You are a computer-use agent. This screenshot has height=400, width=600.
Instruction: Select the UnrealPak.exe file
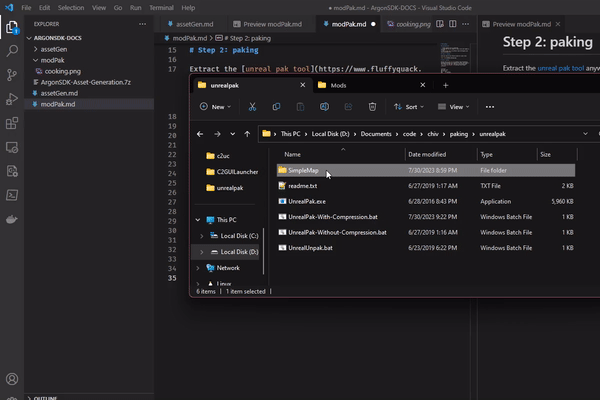point(307,201)
